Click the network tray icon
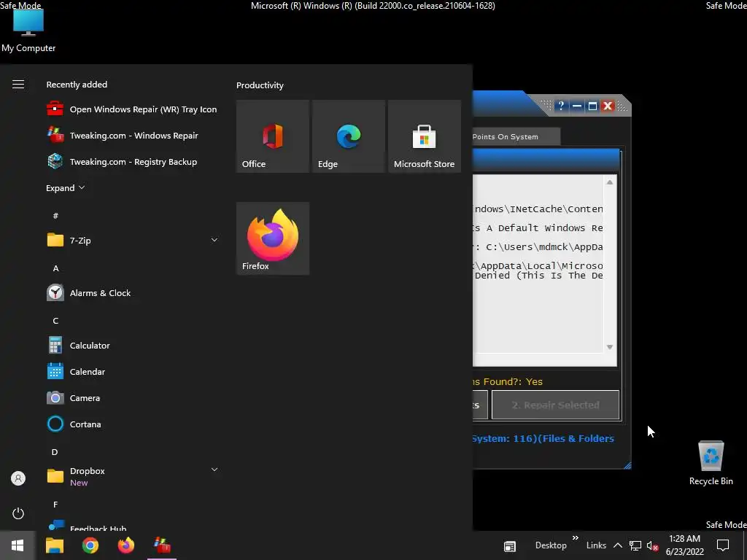Screen dimensions: 747x560 point(635,545)
